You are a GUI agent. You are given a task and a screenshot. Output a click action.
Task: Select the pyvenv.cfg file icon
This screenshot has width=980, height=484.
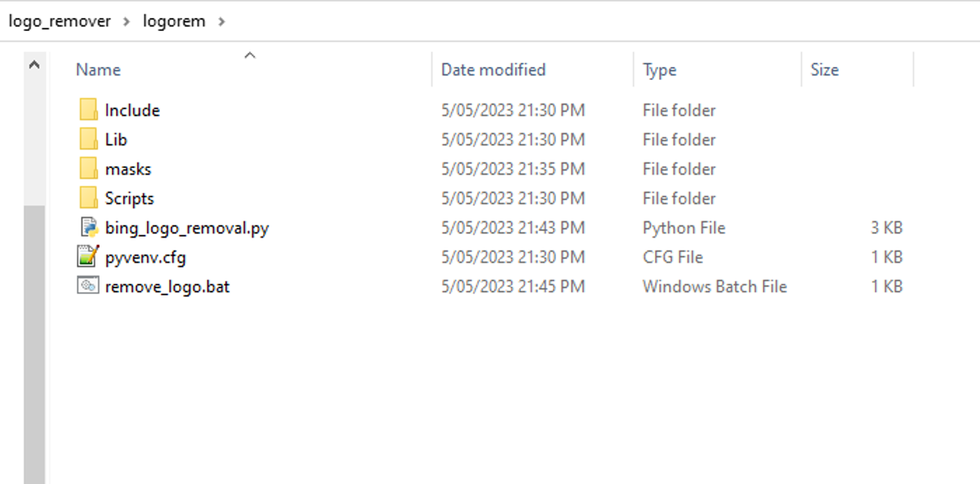[x=88, y=257]
